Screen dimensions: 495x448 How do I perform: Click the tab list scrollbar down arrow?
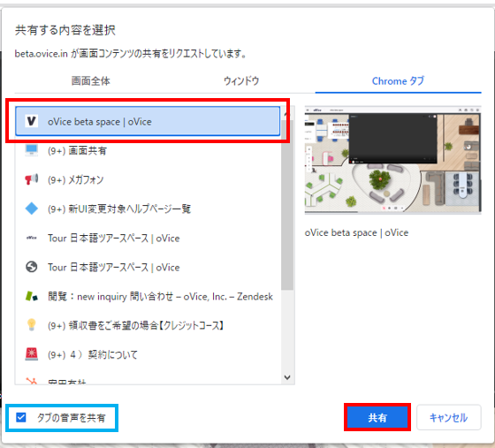coord(287,377)
